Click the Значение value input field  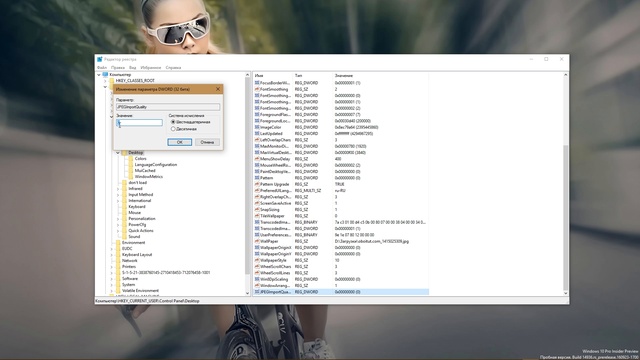point(139,122)
